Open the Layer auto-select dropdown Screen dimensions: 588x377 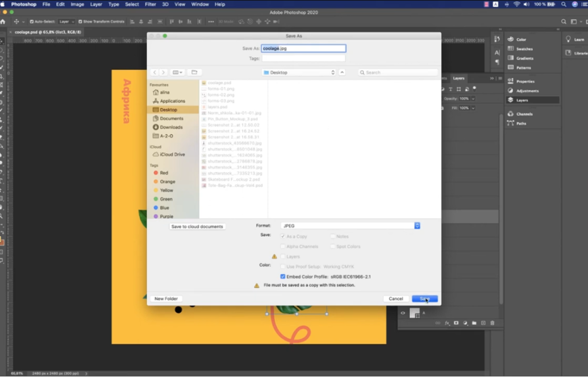click(x=66, y=22)
